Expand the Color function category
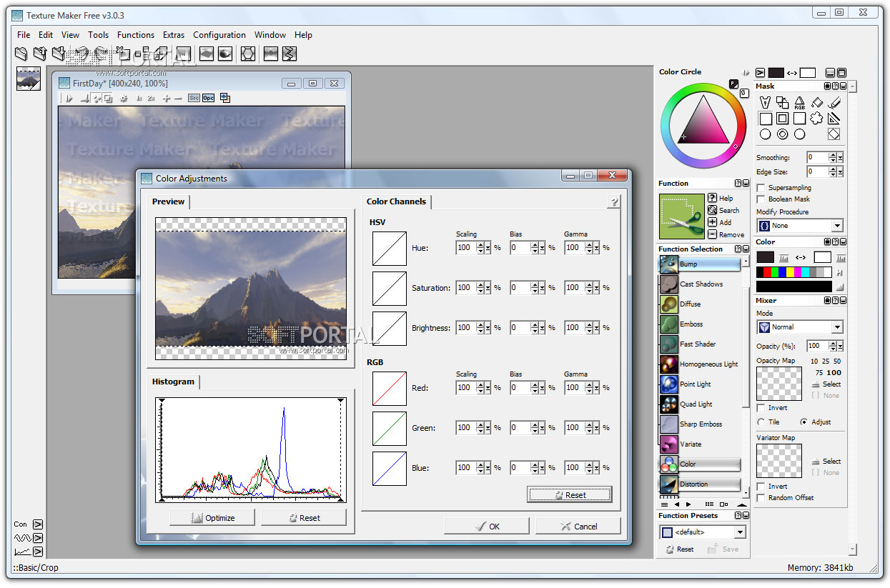 [699, 464]
